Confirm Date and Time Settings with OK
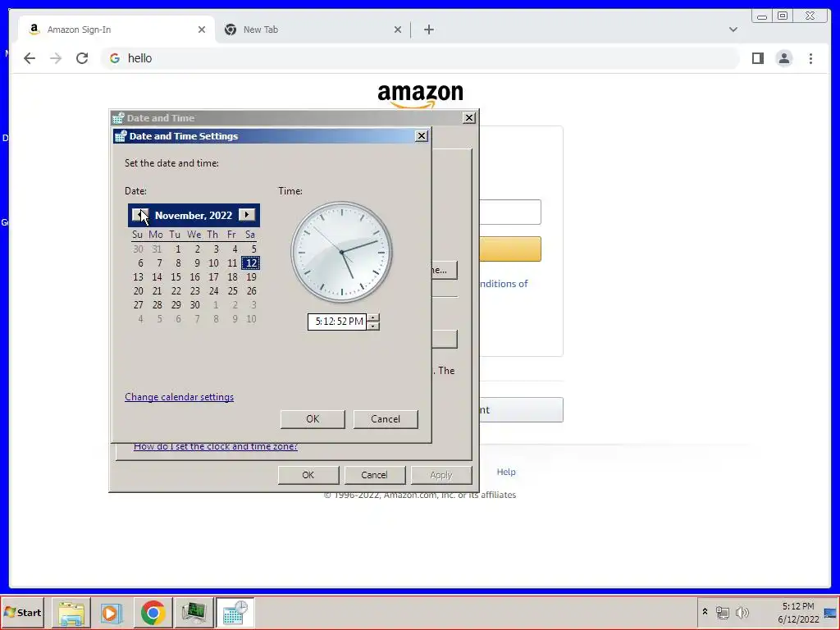 (313, 419)
